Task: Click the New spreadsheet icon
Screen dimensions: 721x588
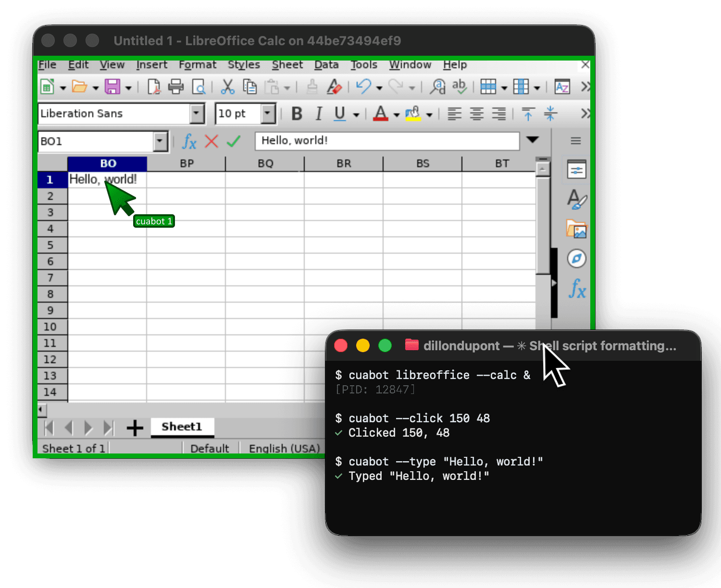Action: tap(47, 87)
